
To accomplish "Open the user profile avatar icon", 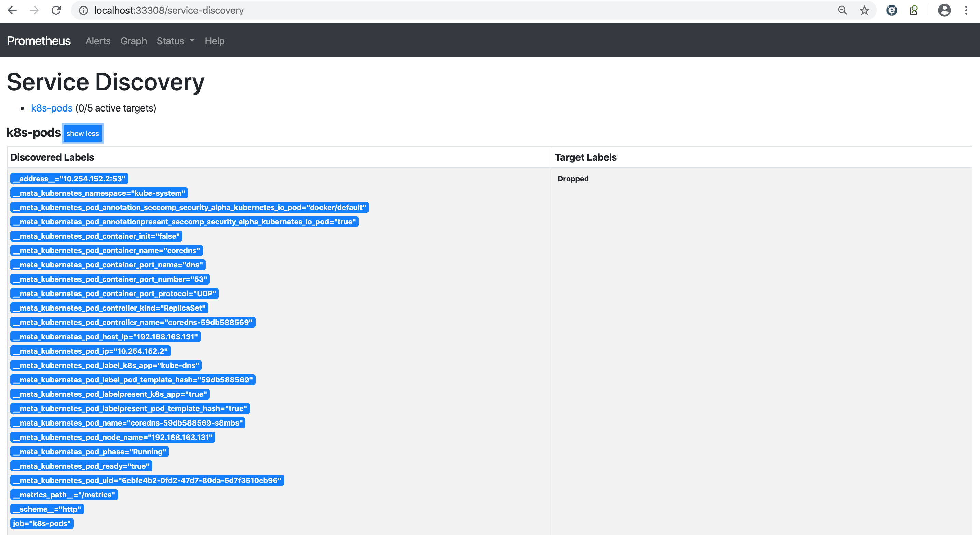I will [944, 10].
